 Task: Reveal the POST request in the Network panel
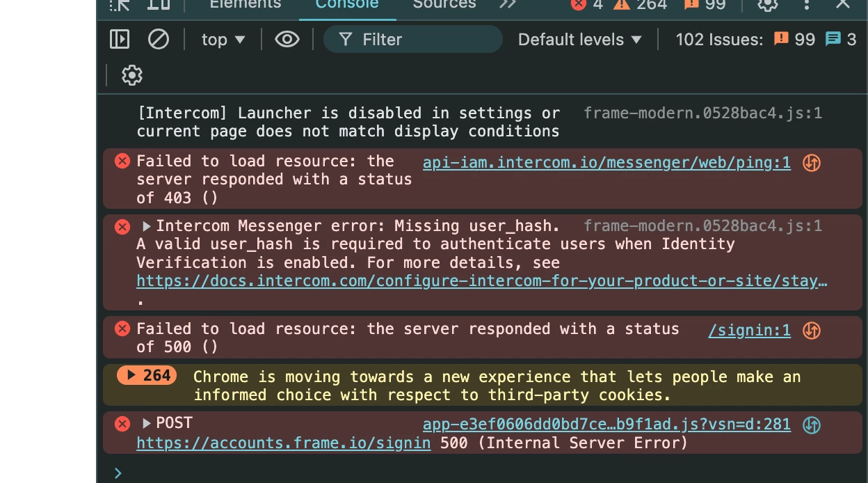coord(812,425)
